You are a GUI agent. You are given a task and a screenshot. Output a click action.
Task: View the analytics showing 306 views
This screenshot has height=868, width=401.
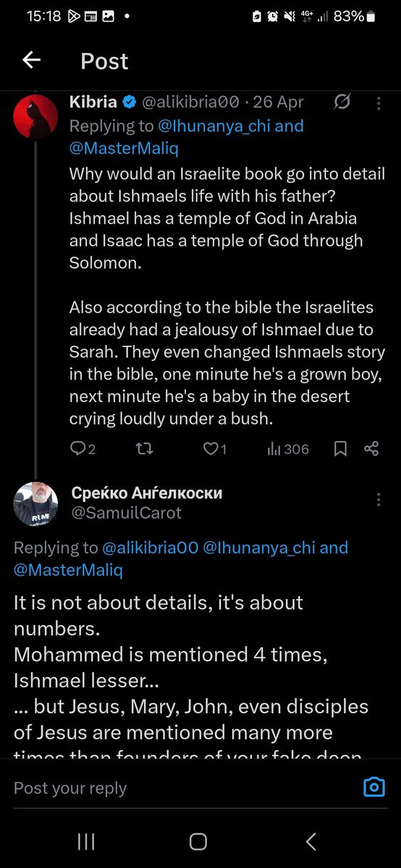[x=288, y=449]
